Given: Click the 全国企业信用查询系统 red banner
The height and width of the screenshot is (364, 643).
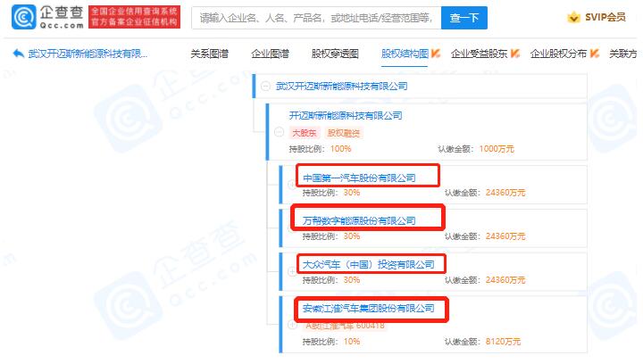Looking at the screenshot, I should pos(134,17).
